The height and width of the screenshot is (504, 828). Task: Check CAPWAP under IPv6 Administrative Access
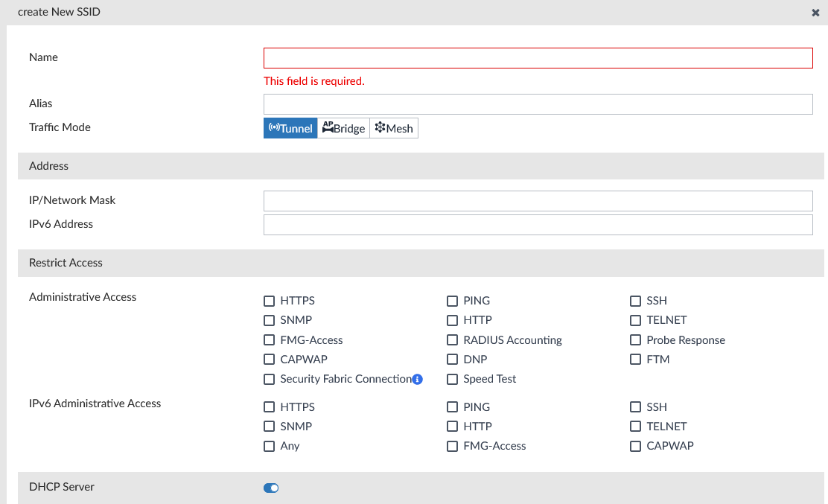tap(635, 446)
